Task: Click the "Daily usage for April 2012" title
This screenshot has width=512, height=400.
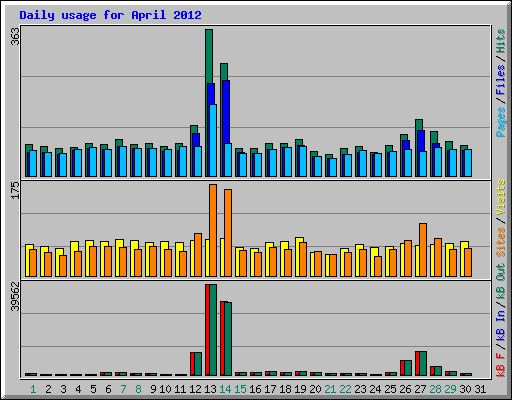Action: (x=110, y=15)
